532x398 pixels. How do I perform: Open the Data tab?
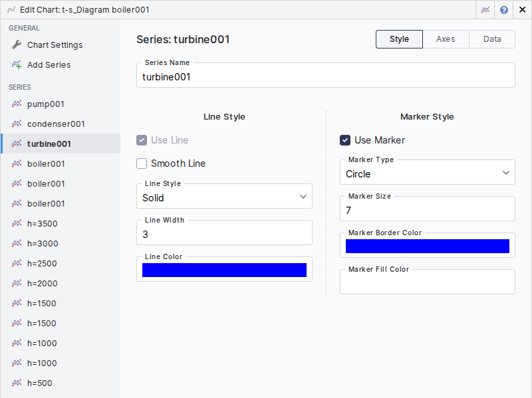(492, 39)
